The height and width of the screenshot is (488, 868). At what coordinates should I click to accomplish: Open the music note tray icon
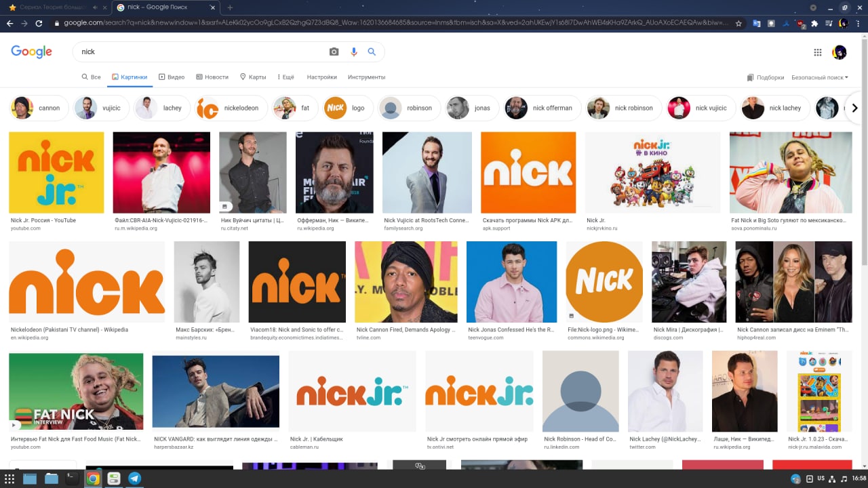(x=844, y=479)
